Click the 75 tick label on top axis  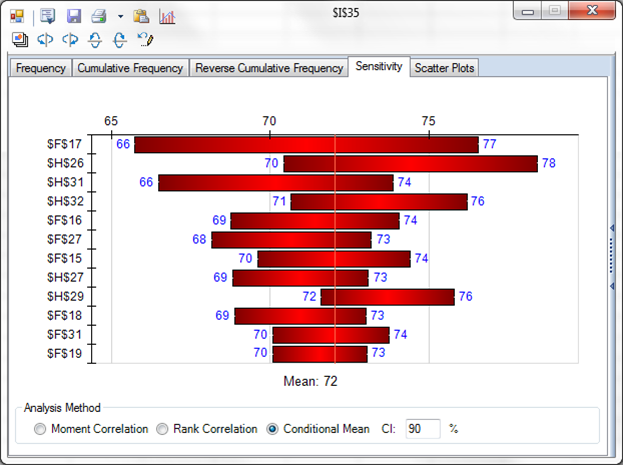428,121
